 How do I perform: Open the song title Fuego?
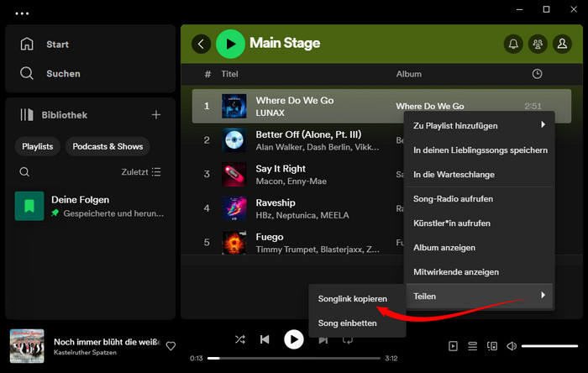(x=270, y=237)
